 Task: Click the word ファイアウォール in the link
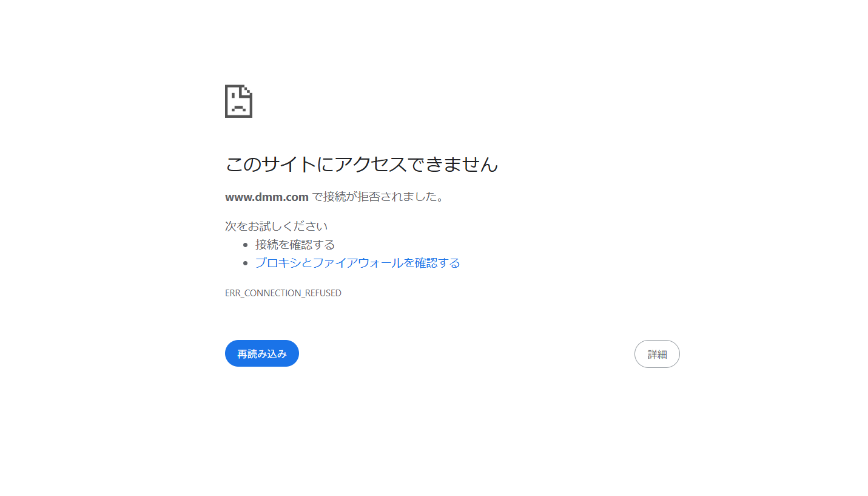pos(358,263)
